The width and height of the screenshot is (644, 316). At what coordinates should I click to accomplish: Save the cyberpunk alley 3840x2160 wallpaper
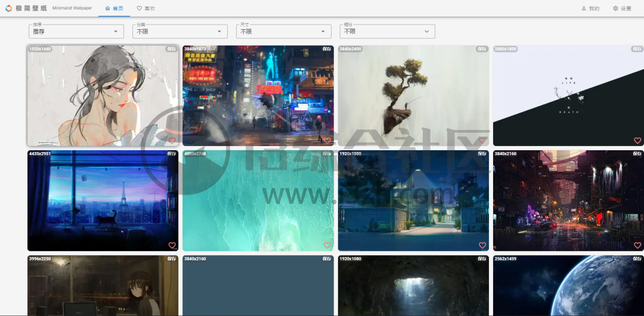(x=637, y=154)
